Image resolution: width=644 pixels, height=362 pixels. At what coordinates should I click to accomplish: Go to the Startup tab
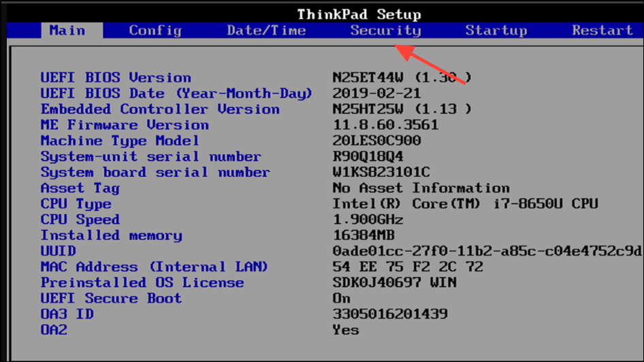(496, 31)
